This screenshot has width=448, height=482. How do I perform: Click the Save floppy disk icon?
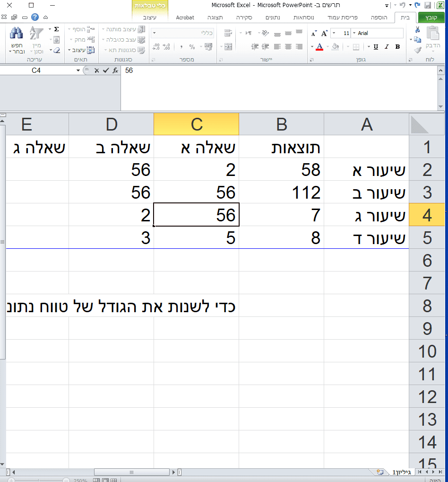click(427, 5)
